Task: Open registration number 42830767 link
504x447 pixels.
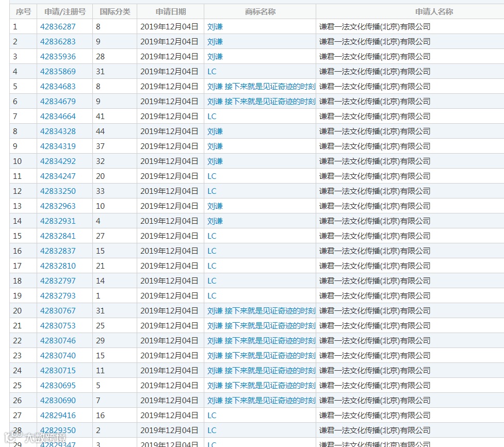Action: click(x=58, y=311)
